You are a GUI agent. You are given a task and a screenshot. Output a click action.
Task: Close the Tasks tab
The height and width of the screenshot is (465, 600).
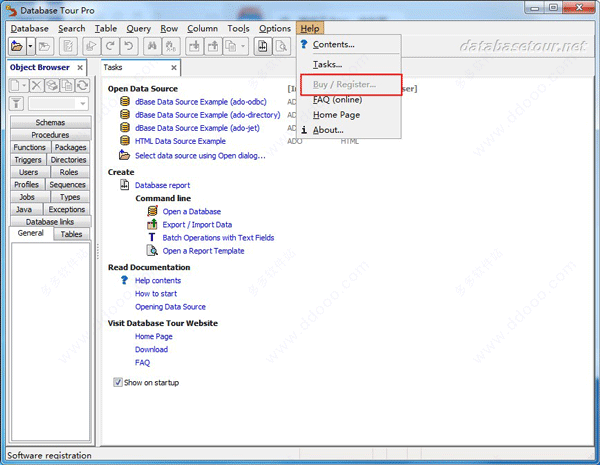(x=174, y=68)
